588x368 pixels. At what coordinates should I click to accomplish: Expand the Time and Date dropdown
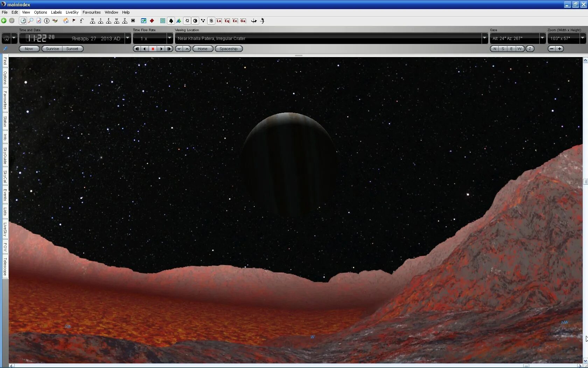click(128, 38)
